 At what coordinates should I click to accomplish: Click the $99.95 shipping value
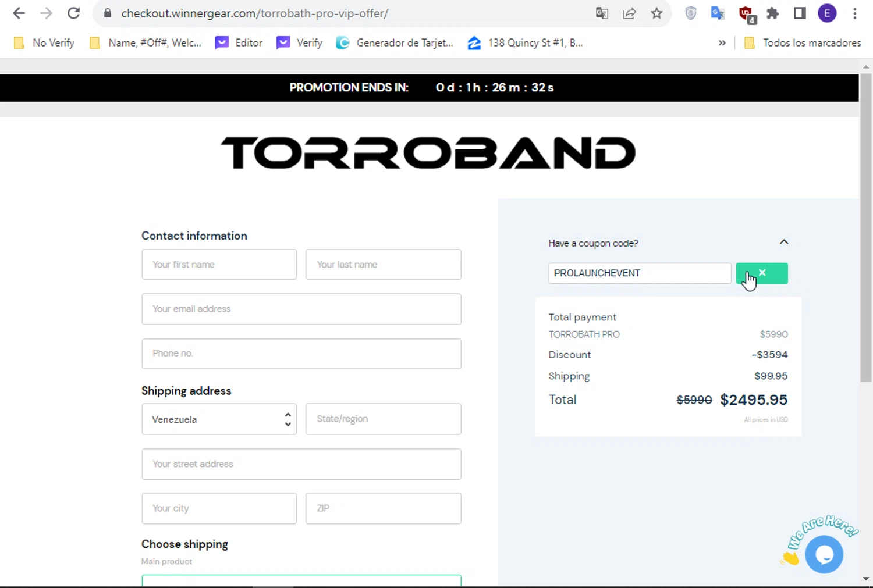point(771,376)
